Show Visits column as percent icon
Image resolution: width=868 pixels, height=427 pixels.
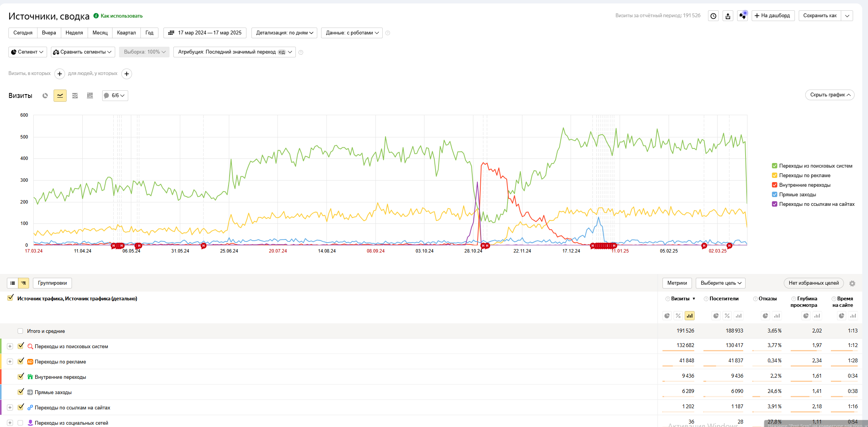coord(678,316)
